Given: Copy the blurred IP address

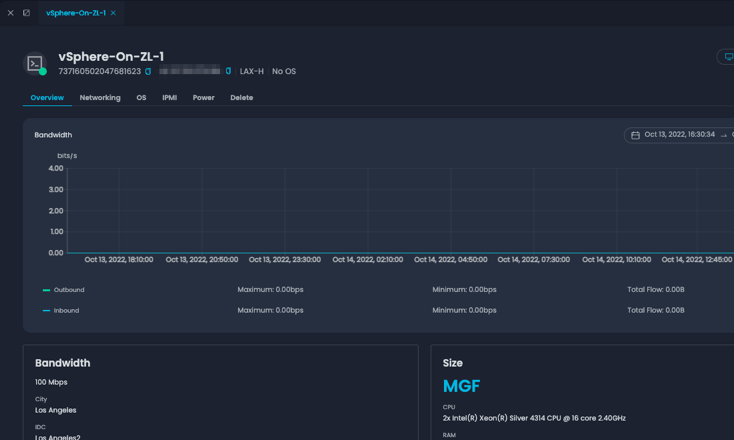Looking at the screenshot, I should 228,71.
